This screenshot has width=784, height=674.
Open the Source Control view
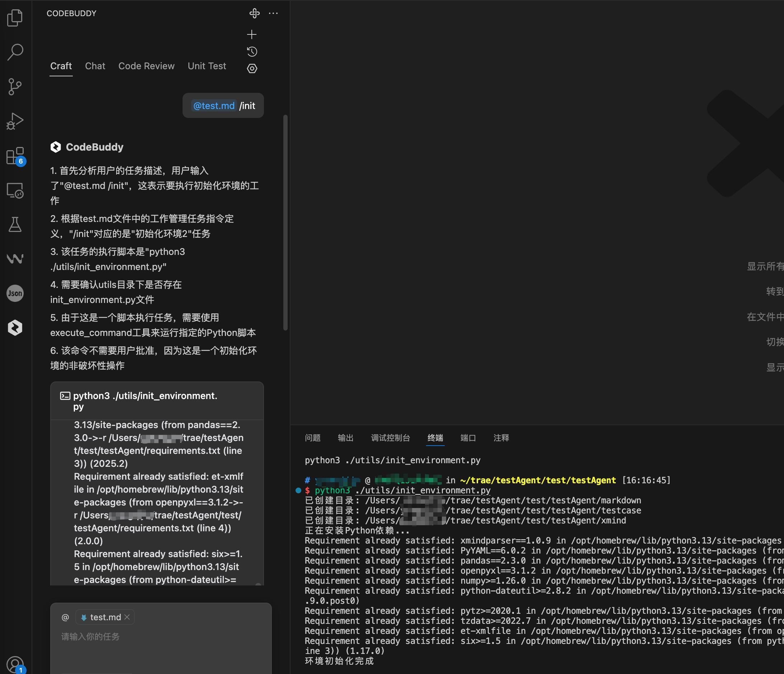coord(15,87)
